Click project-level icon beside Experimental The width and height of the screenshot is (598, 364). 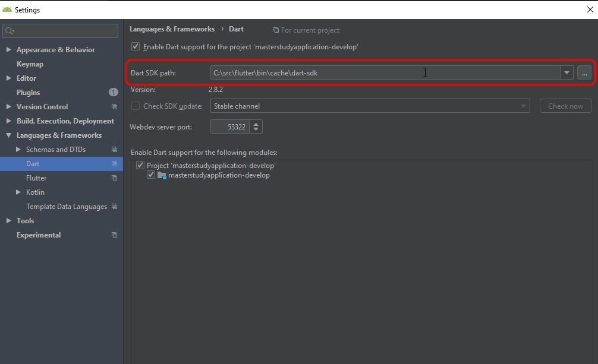pos(114,235)
